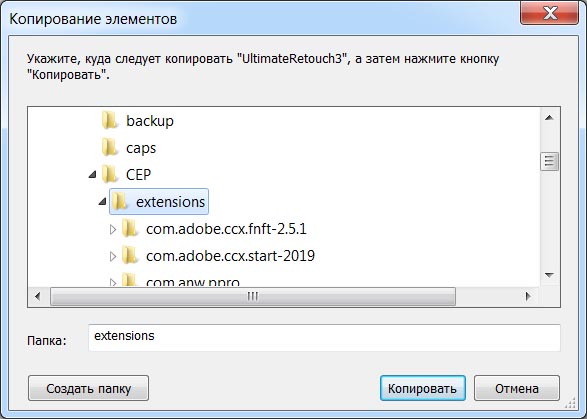Click the extensions folder icon
The width and height of the screenshot is (587, 419).
pyautogui.click(x=120, y=201)
